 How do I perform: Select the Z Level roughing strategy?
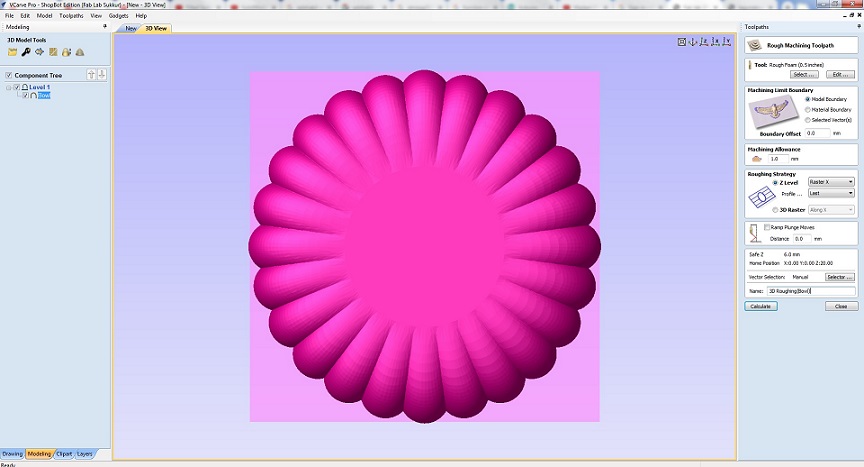775,182
